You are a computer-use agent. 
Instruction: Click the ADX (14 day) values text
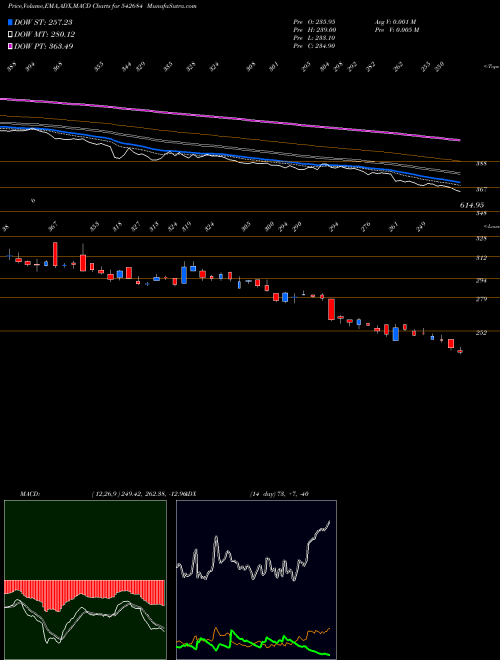[279, 493]
